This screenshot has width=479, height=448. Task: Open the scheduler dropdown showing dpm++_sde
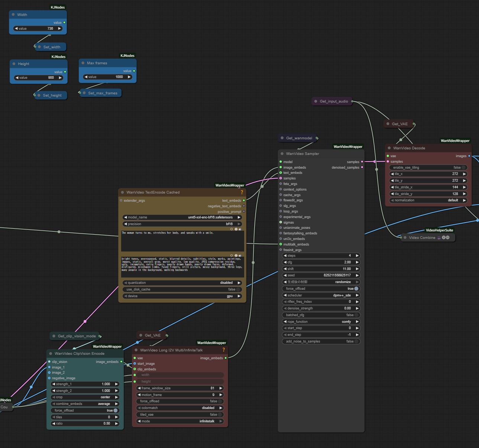pyautogui.click(x=321, y=295)
